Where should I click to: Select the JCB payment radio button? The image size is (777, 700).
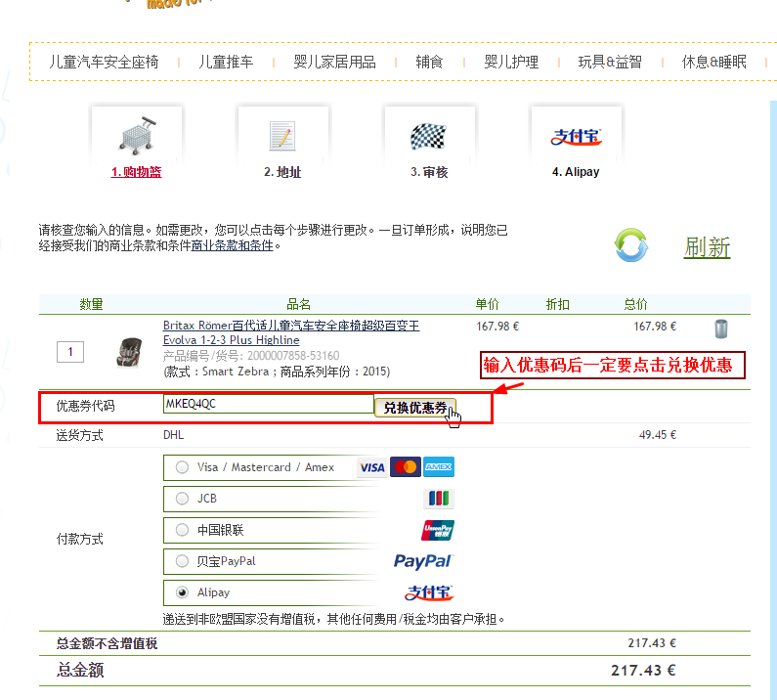(182, 499)
